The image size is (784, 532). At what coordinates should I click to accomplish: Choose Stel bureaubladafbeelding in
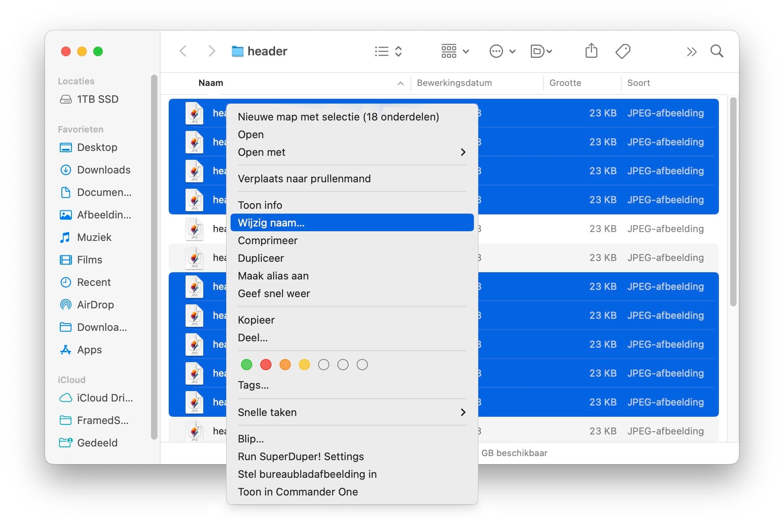click(352, 474)
